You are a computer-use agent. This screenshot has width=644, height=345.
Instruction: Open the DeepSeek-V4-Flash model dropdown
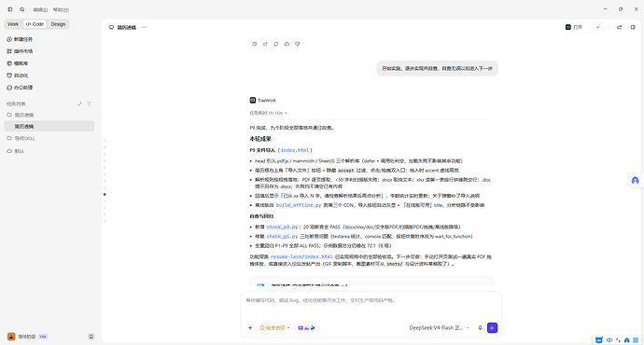[x=439, y=328]
